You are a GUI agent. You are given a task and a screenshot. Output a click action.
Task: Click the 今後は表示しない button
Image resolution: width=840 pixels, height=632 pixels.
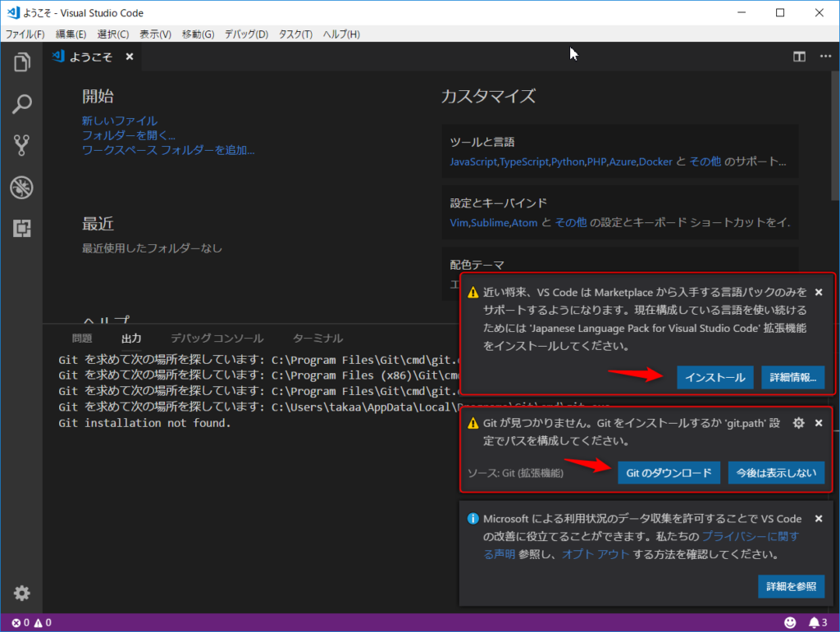click(776, 473)
